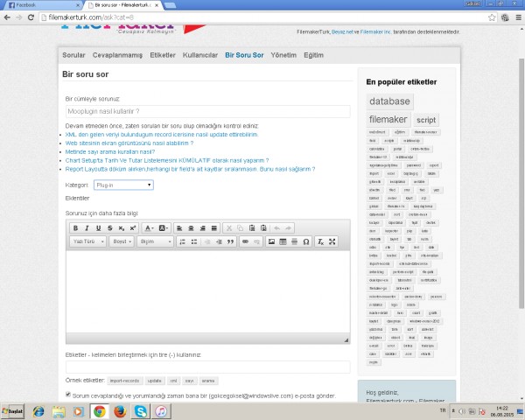Select the Bir Soru Sor menu item
Screen dimensions: 525x420
tap(244, 55)
